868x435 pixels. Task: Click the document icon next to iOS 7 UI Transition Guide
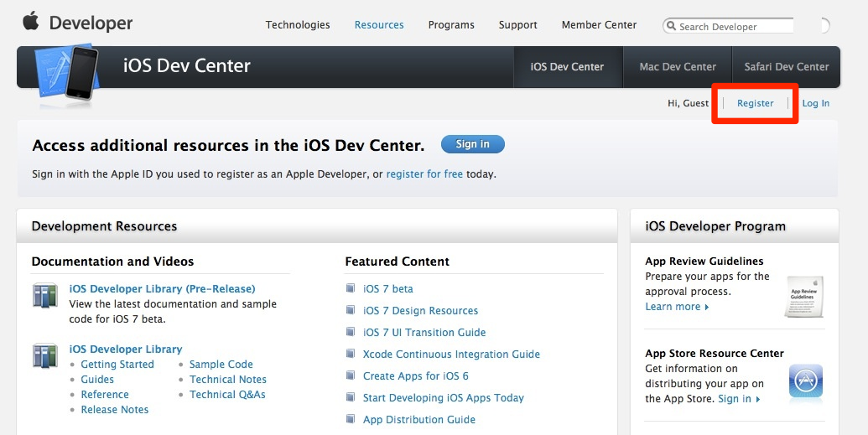(351, 332)
